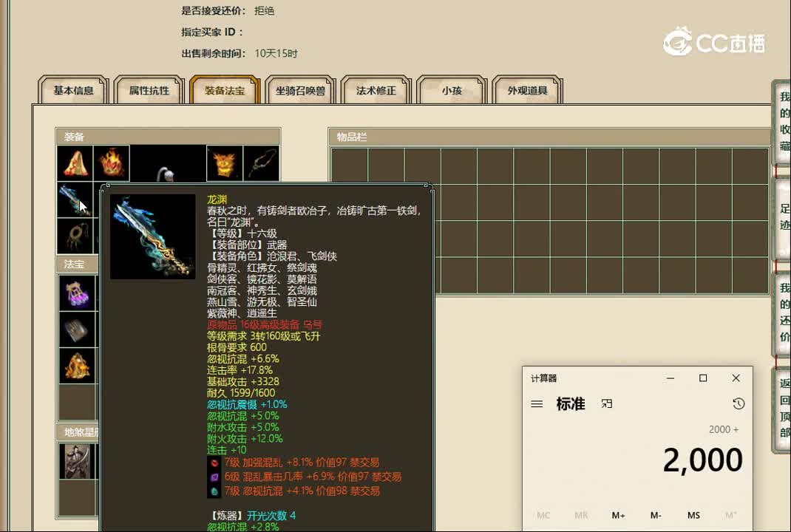Click the necklace equipment icon
This screenshot has height=532, width=791.
[x=261, y=163]
